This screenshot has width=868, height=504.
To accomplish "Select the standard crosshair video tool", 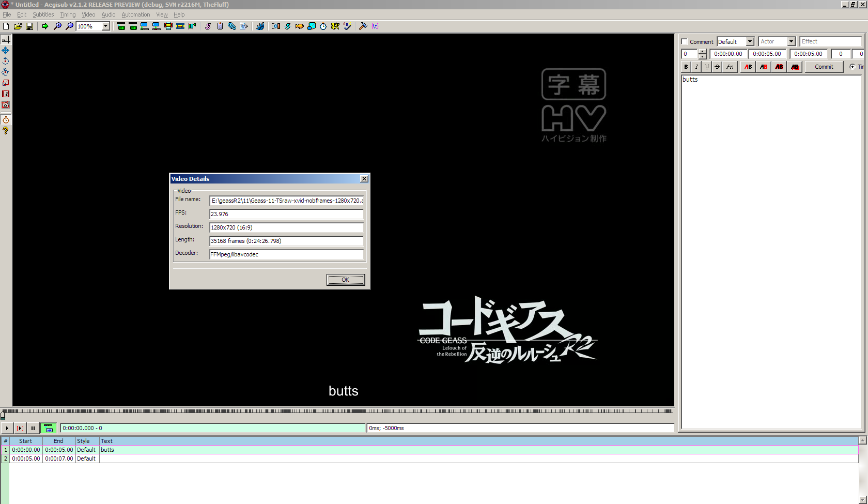I will (6, 39).
